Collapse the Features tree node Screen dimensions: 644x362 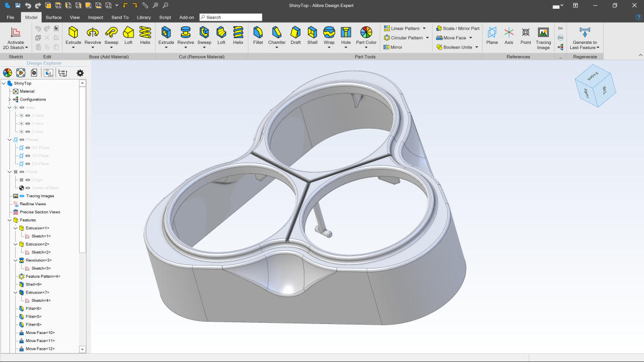pyautogui.click(x=9, y=220)
